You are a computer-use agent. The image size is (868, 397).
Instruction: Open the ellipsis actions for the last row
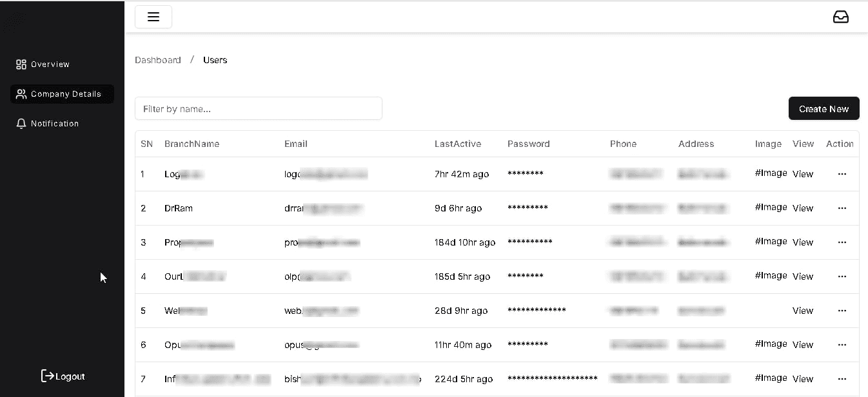[842, 378]
